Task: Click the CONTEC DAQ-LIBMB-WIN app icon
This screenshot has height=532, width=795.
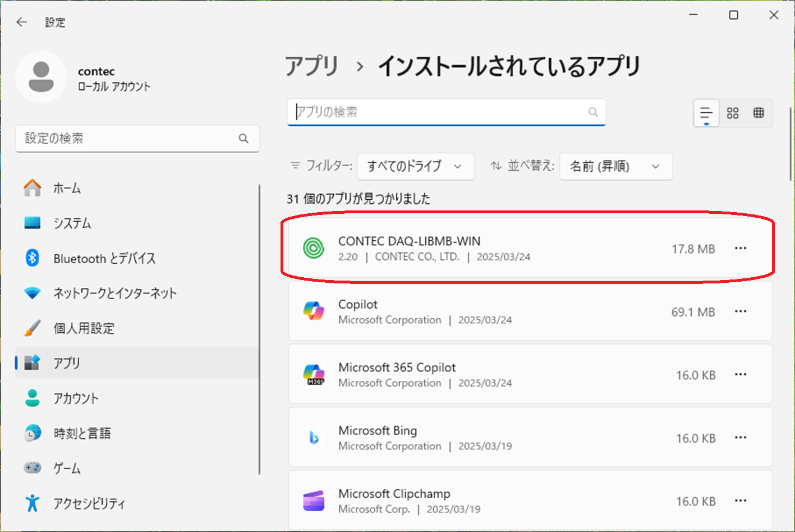Action: (314, 248)
